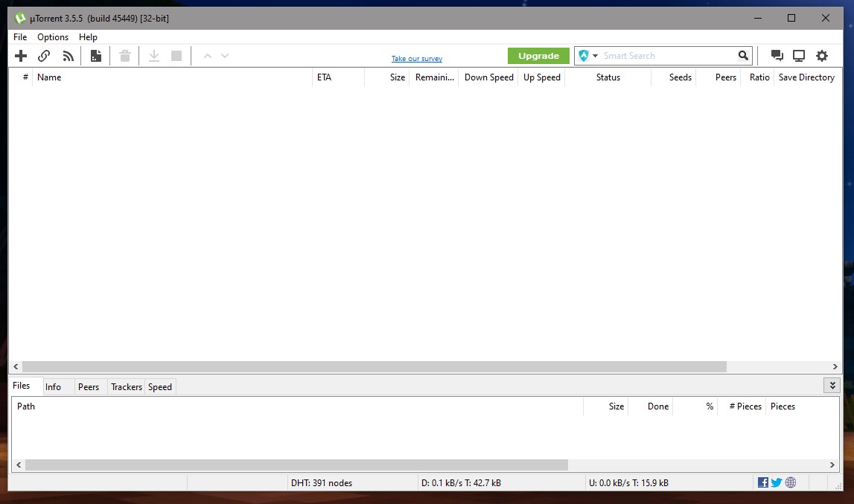Click Create New Torrent file icon
The height and width of the screenshot is (504, 854).
point(96,56)
